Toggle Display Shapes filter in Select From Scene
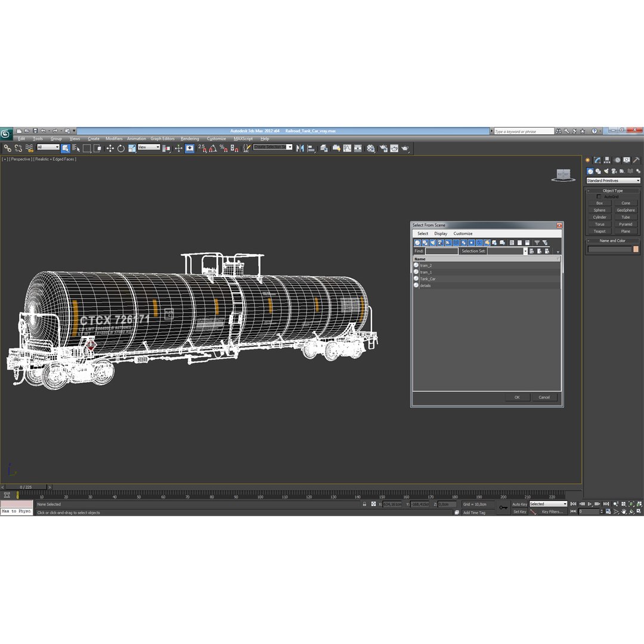Viewport: 644px width, 644px height. [425, 243]
